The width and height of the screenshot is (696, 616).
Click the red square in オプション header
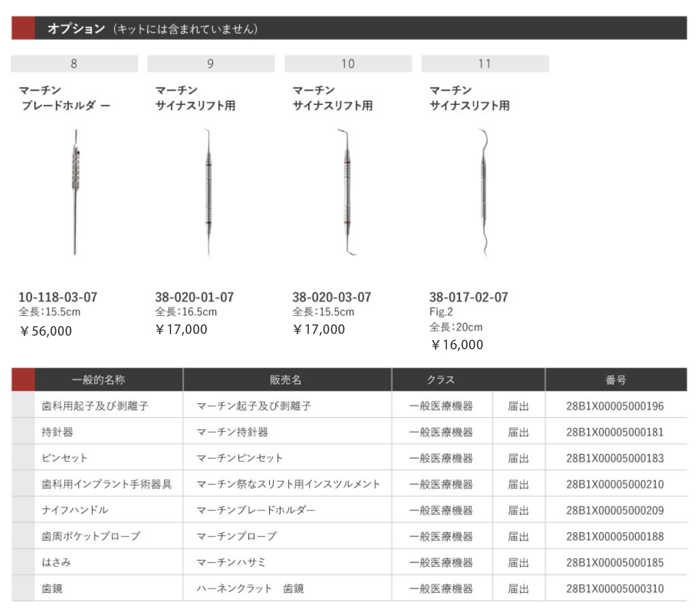(23, 28)
